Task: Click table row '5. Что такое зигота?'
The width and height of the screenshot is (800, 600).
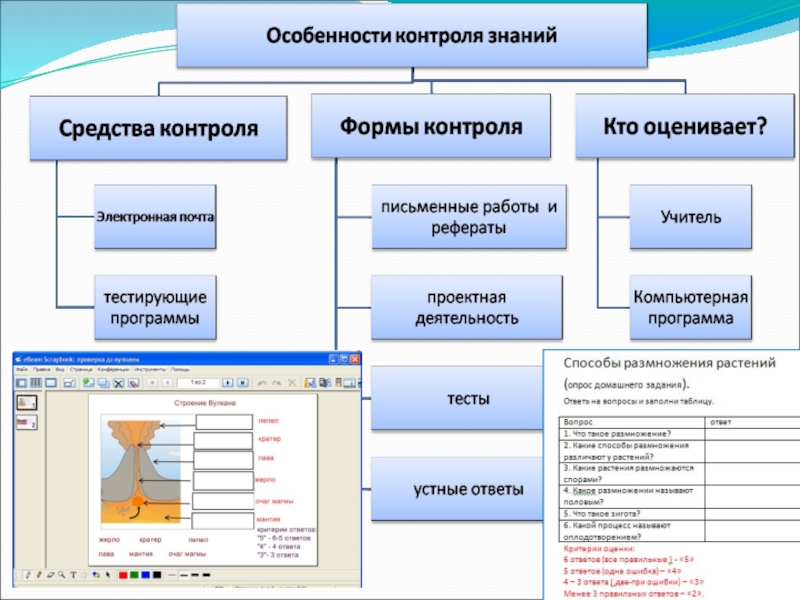Action: pos(680,514)
